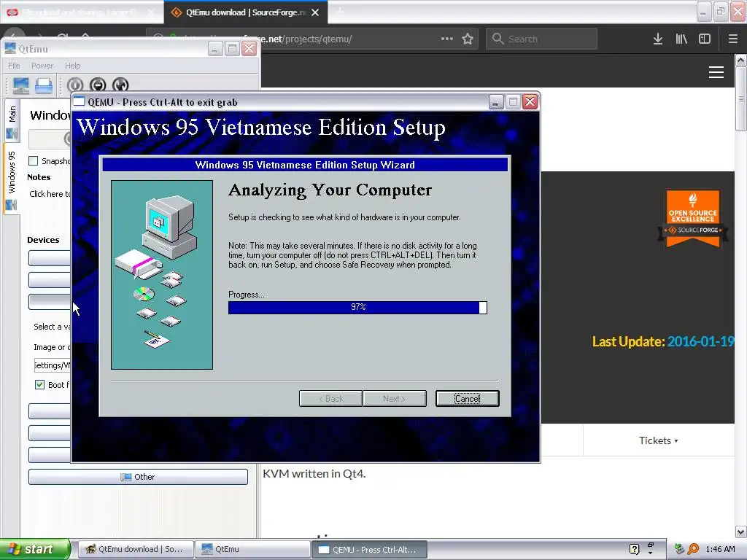Click the stop machine icon in QtEmu toolbar

point(98,85)
